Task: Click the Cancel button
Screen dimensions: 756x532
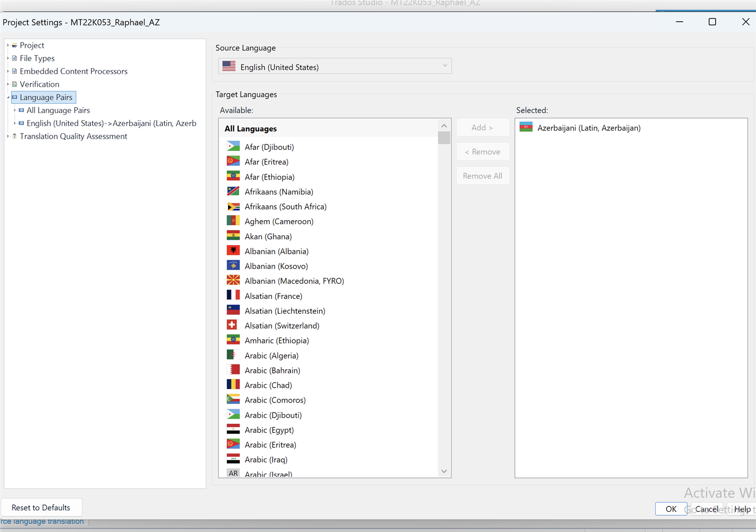Action: 707,509
